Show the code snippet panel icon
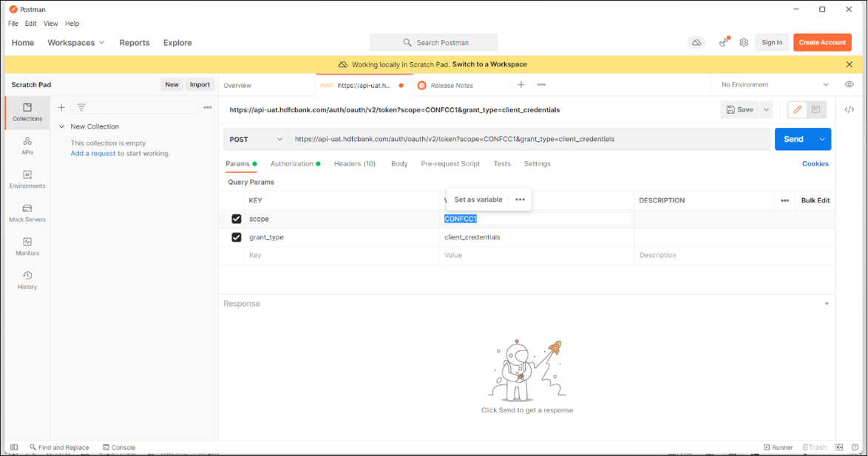The width and height of the screenshot is (868, 456). pos(850,110)
